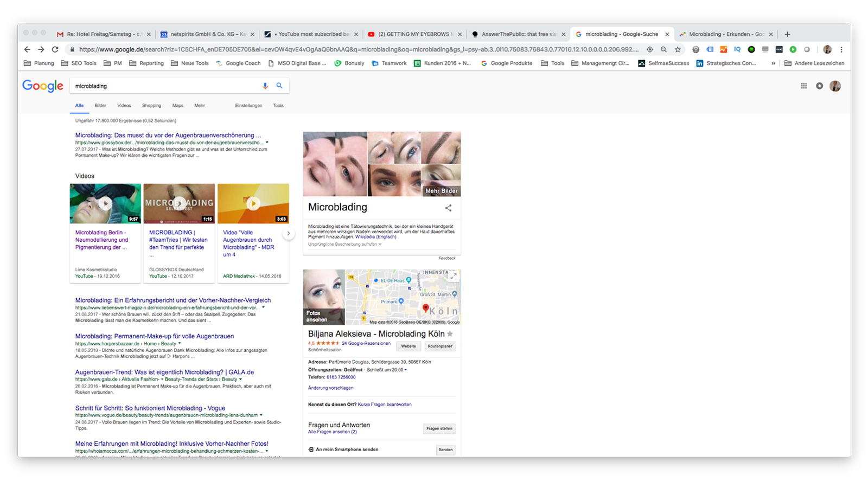This screenshot has width=868, height=488.
Task: Open dropdown arrow beside harpersbazaar.de result URL
Action: [x=180, y=343]
